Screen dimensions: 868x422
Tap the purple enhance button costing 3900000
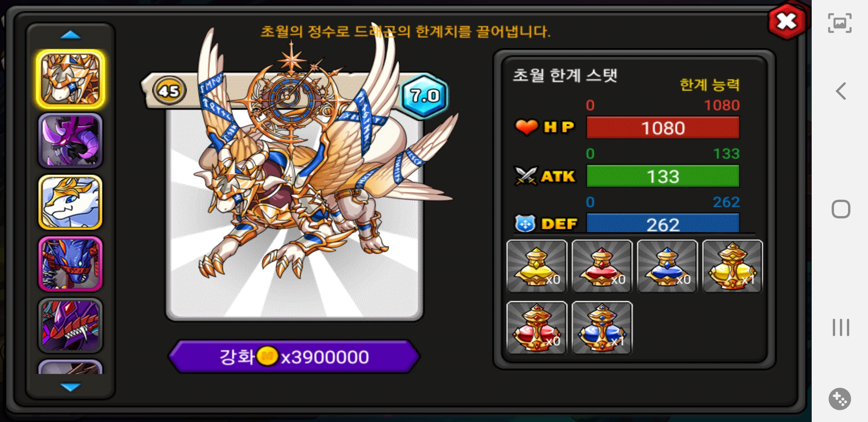(x=294, y=357)
